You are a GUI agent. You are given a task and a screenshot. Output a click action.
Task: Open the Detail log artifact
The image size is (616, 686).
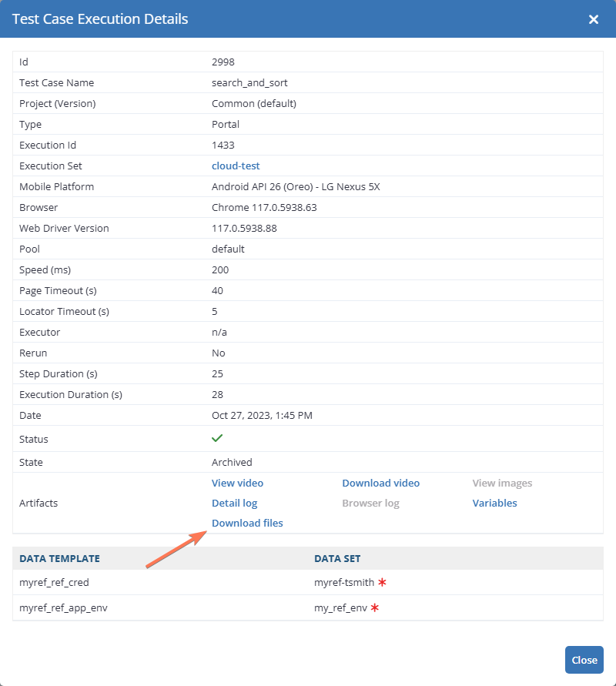(x=234, y=503)
